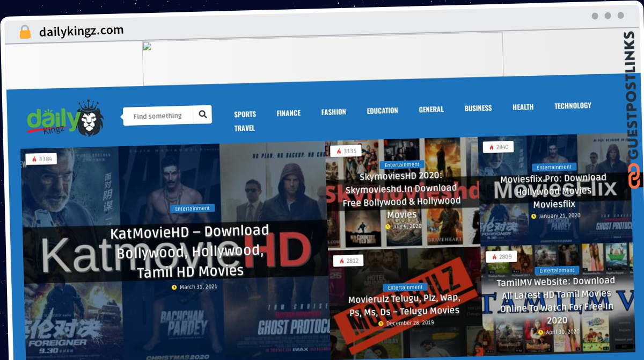Click the Daily Kingz lion logo
This screenshot has height=360, width=644.
(65, 118)
